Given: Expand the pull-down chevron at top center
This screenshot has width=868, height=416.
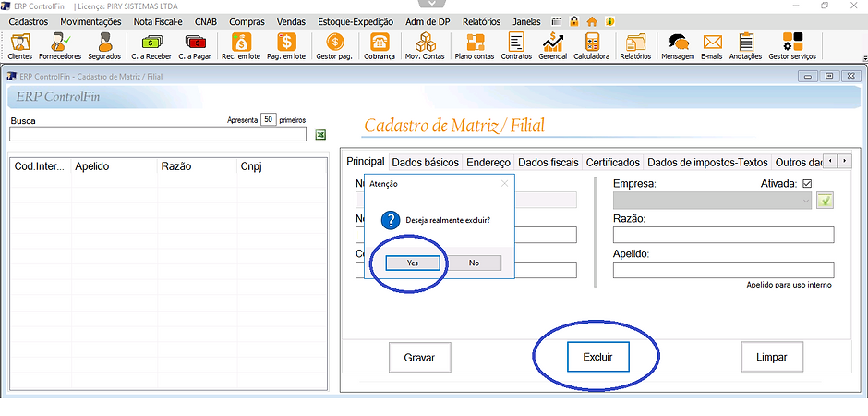Looking at the screenshot, I should point(432,4).
